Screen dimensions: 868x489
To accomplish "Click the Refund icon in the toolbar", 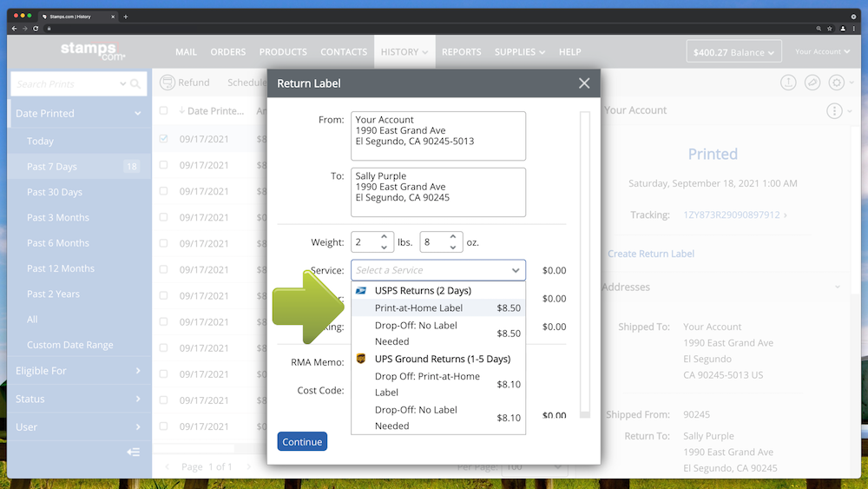I will pyautogui.click(x=168, y=83).
